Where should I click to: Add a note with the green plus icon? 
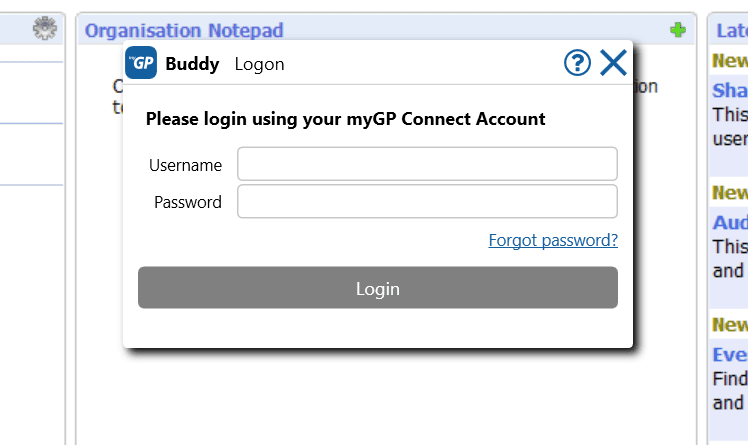[678, 30]
